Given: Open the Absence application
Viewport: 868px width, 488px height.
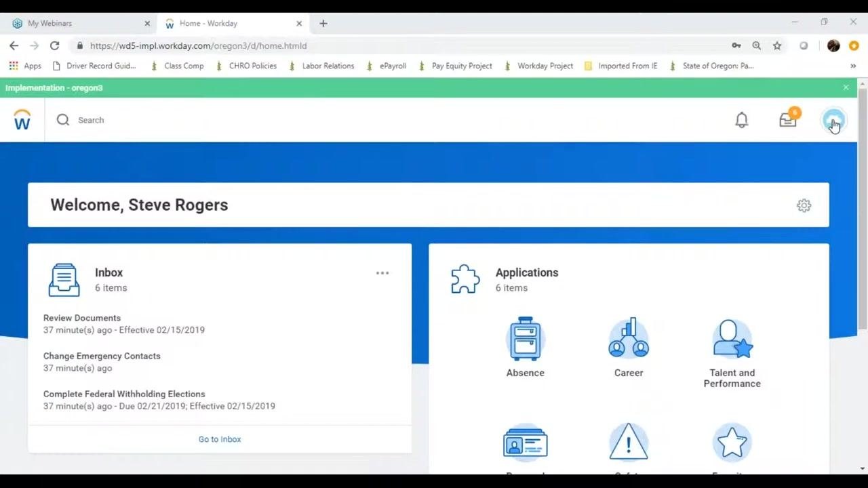Looking at the screenshot, I should coord(526,348).
